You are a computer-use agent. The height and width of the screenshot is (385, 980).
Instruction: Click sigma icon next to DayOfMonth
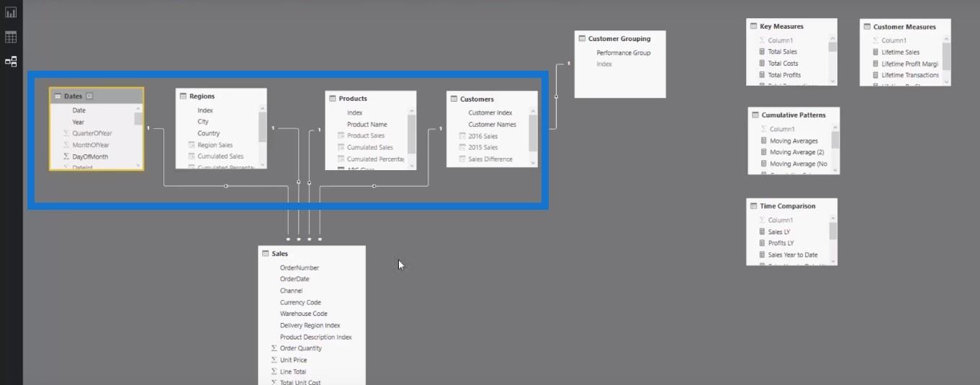tap(66, 156)
